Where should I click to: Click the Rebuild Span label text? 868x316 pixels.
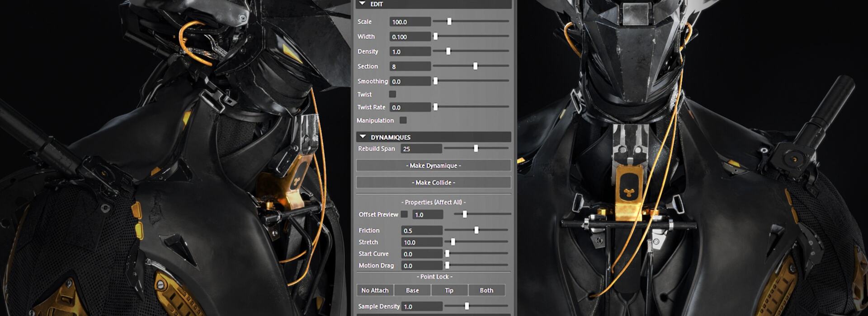[376, 149]
